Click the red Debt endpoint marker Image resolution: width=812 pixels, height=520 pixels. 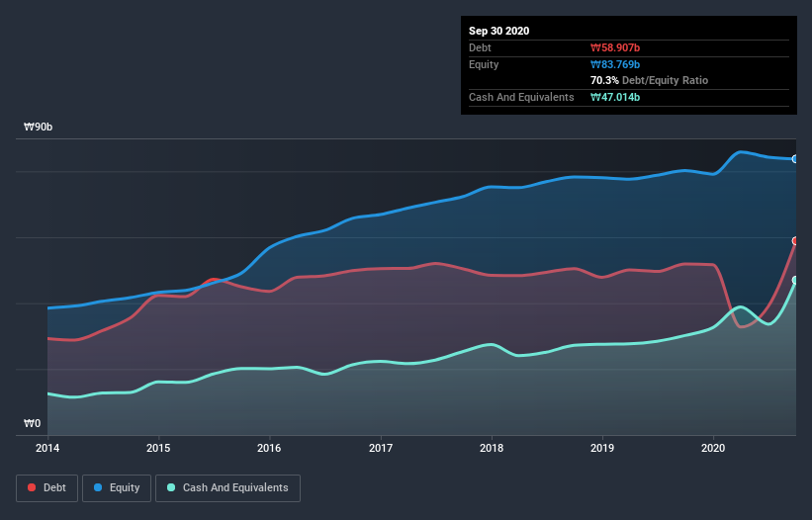coord(795,240)
